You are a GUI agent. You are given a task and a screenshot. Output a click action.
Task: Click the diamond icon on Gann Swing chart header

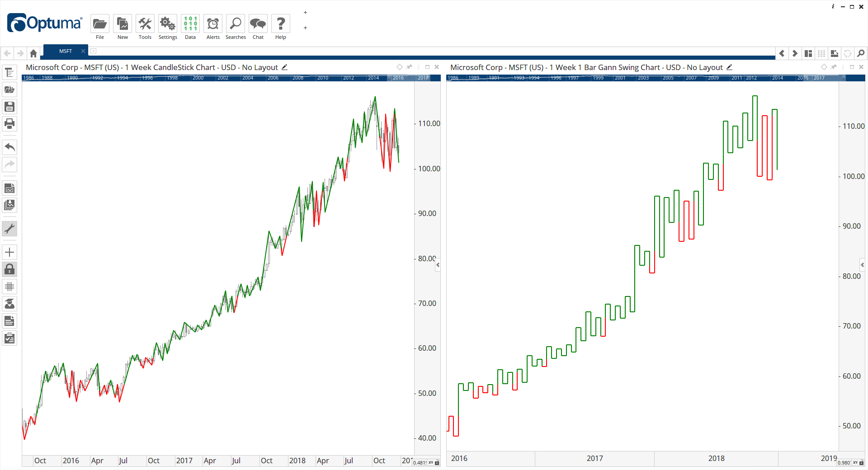(824, 67)
